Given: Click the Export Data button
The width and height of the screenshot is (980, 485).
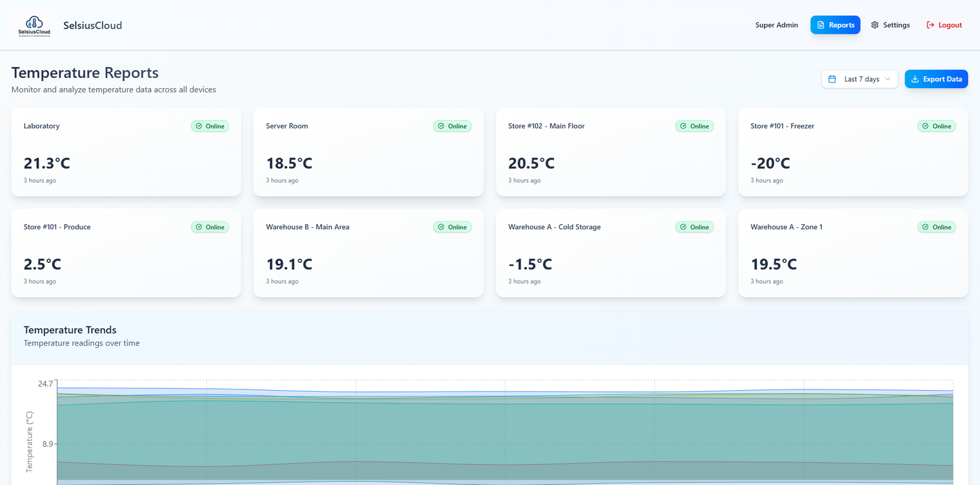Looking at the screenshot, I should pos(936,79).
